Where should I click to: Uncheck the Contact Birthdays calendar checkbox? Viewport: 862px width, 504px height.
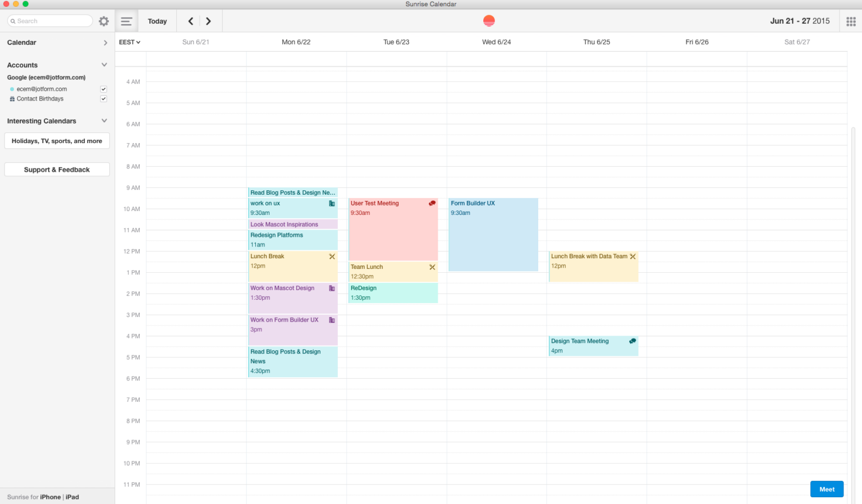[x=103, y=98]
